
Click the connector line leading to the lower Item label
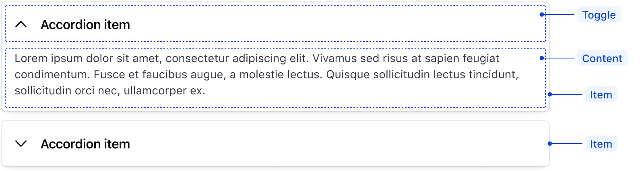568,144
